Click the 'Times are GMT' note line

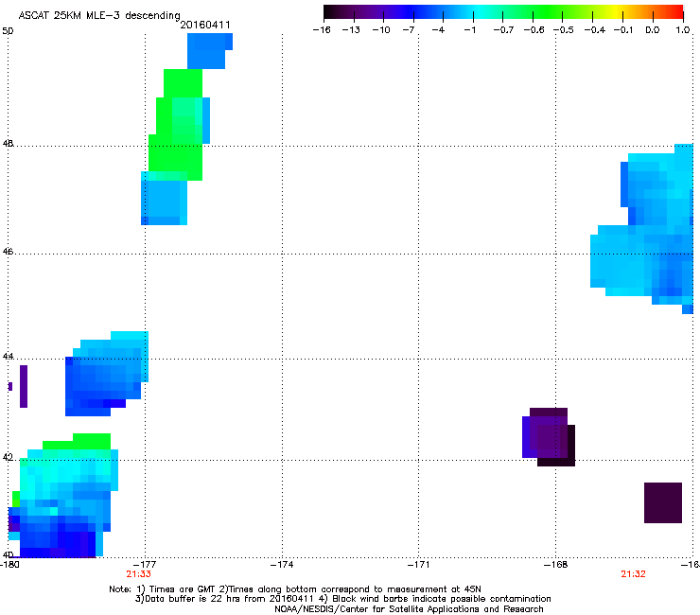click(x=294, y=589)
